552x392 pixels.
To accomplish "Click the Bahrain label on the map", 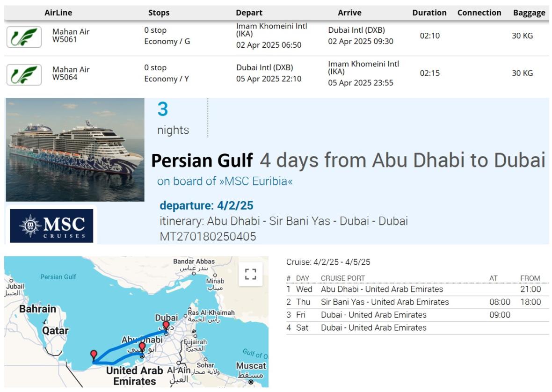I will click(x=37, y=309).
